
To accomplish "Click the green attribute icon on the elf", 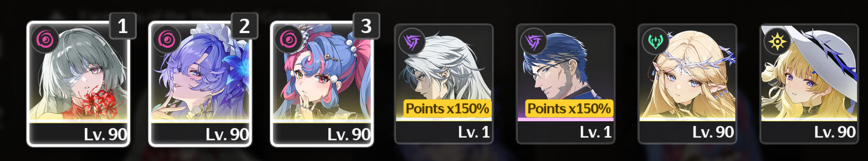I will (656, 41).
